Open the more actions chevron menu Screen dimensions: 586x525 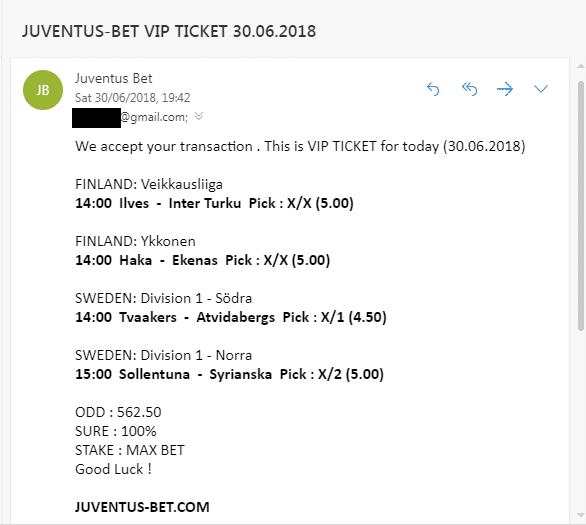click(x=541, y=89)
